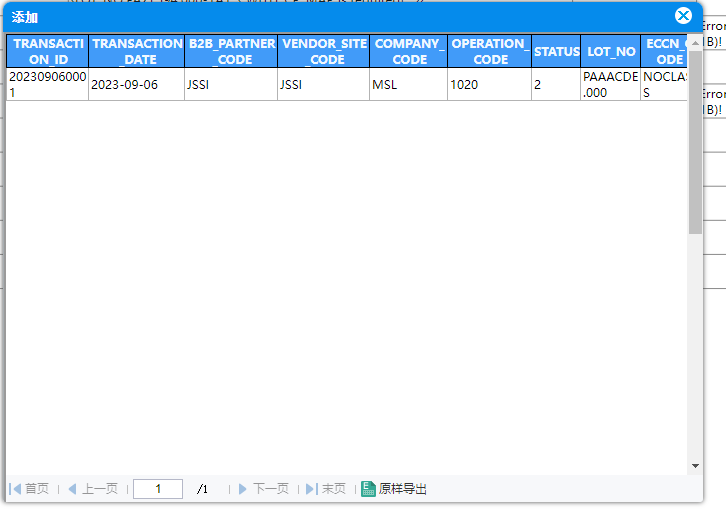
Task: Export data with 原样导出 label
Action: (x=402, y=488)
